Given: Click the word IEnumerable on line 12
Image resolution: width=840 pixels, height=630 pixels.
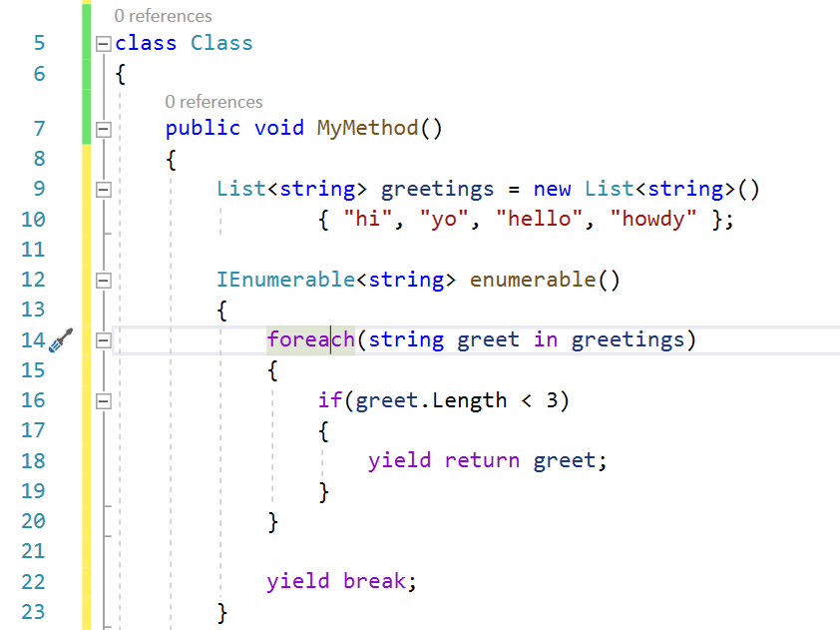Looking at the screenshot, I should 285,279.
